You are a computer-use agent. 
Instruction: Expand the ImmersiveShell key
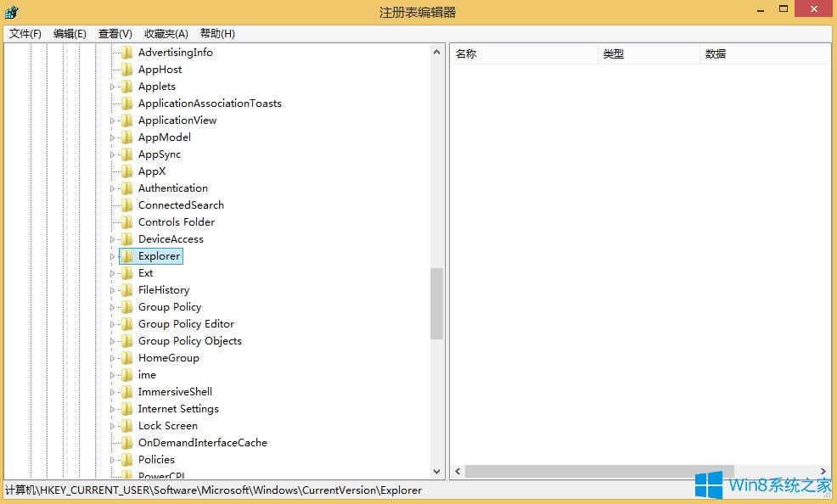[x=113, y=391]
